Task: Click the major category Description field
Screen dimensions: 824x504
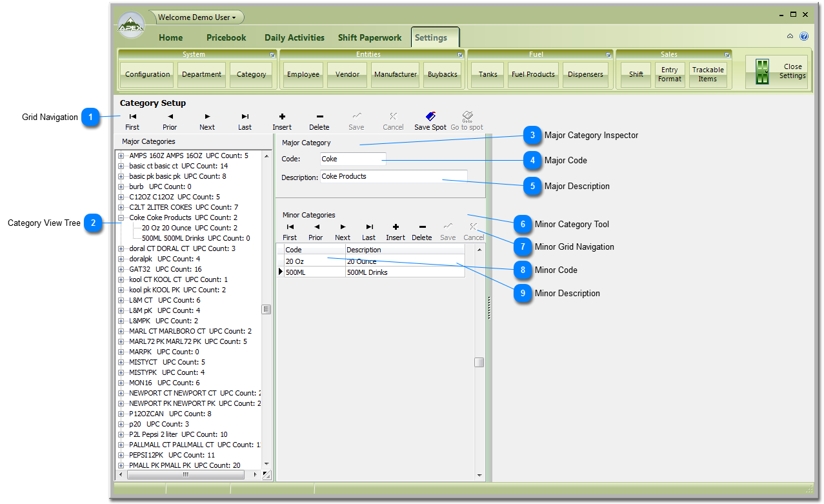Action: tap(394, 176)
